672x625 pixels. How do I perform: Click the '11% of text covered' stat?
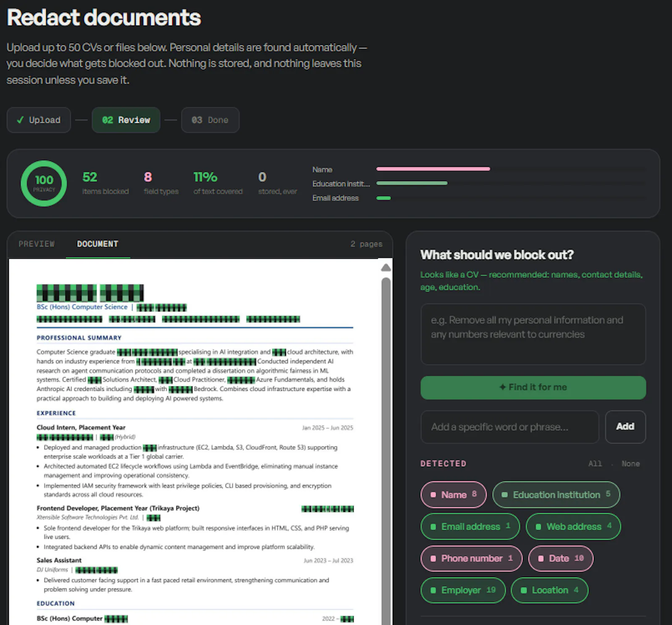218,183
